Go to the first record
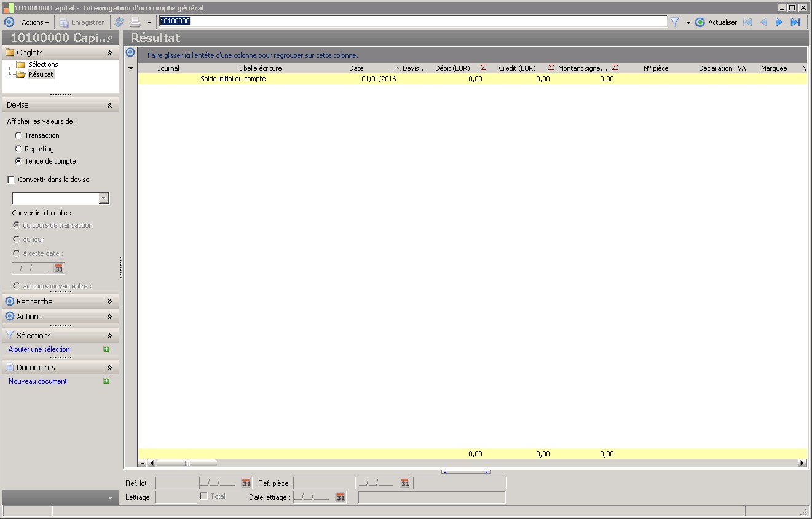812x519 pixels. click(747, 22)
